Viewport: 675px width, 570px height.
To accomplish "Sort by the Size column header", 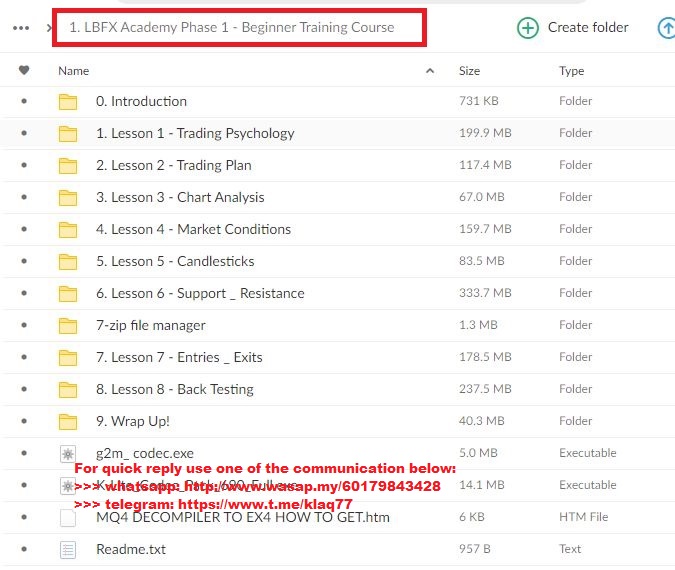I will click(x=469, y=71).
